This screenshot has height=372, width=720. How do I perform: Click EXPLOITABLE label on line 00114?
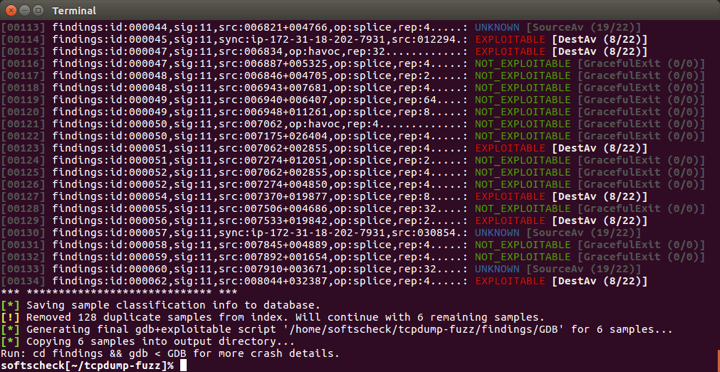pyautogui.click(x=510, y=39)
